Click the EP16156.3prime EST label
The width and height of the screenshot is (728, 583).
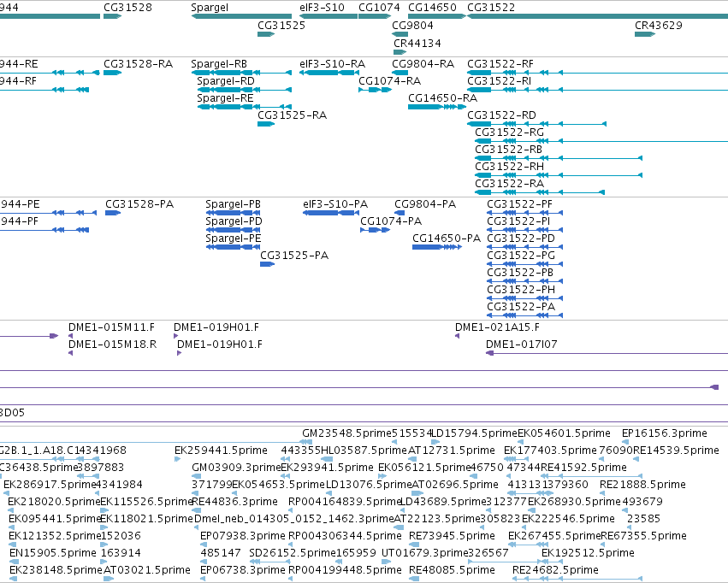tap(665, 433)
